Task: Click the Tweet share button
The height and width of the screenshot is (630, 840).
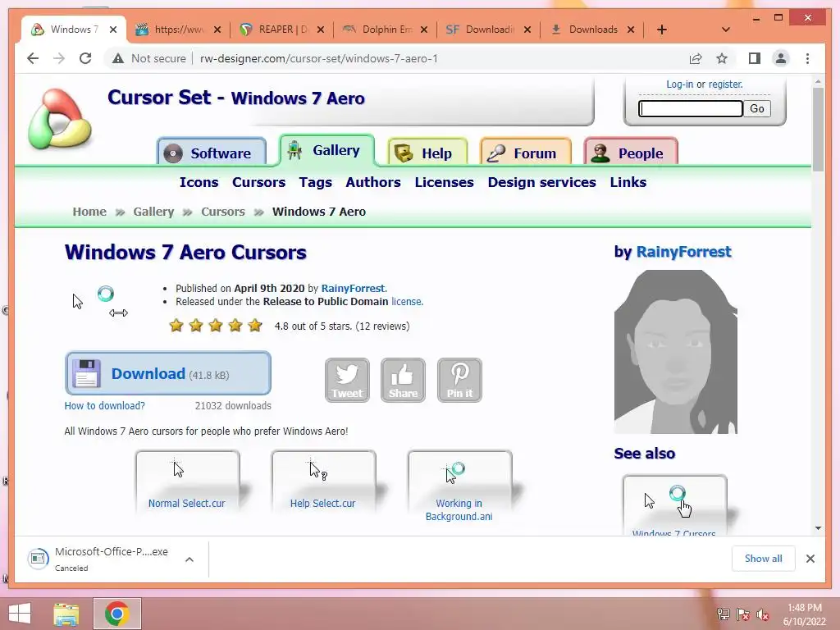Action: [x=347, y=380]
